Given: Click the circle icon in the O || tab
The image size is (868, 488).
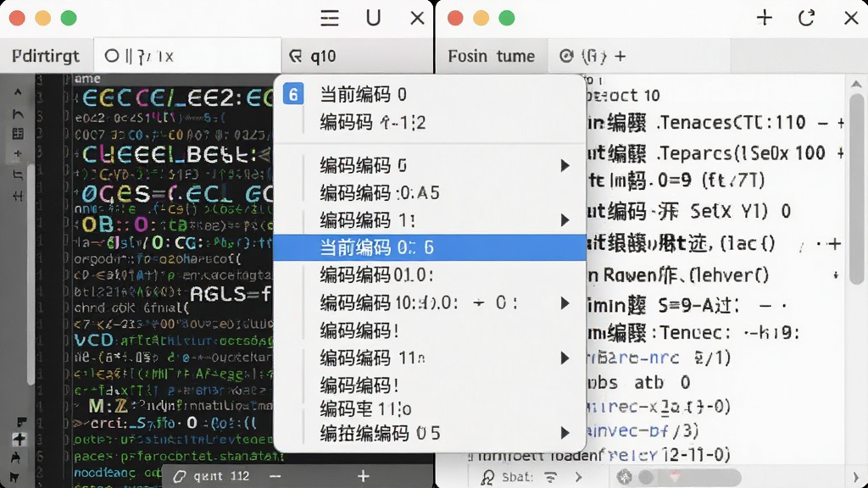Looking at the screenshot, I should coord(112,56).
